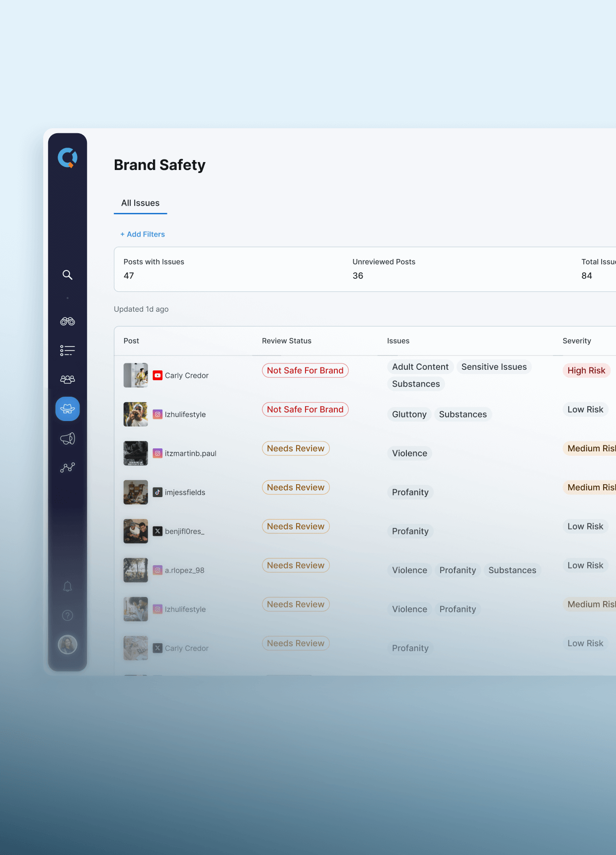The height and width of the screenshot is (855, 616).
Task: Open the lists icon in sidebar
Action: pos(68,350)
